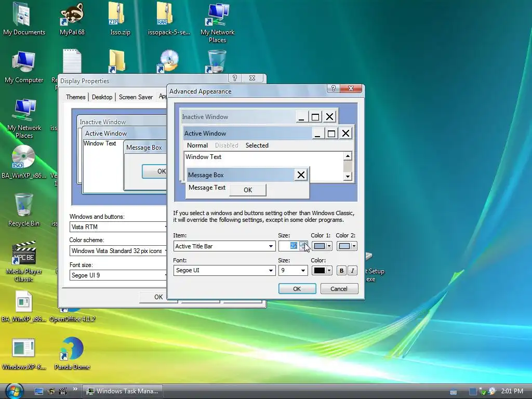Open Windows Task Manager taskbar button
532x399 pixels.
[123, 391]
